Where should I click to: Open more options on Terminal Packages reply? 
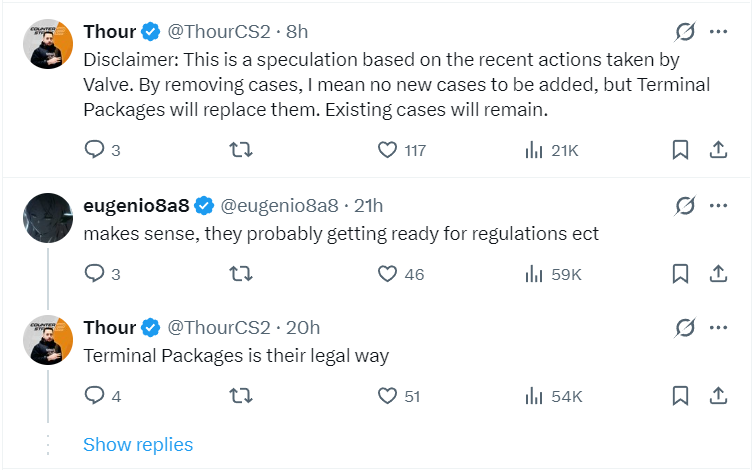[717, 328]
